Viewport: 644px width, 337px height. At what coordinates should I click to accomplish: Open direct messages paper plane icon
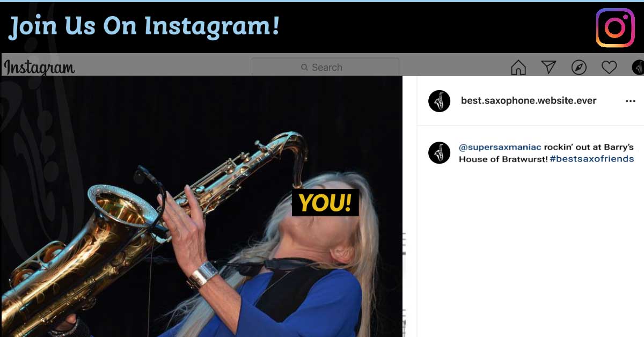pos(548,67)
